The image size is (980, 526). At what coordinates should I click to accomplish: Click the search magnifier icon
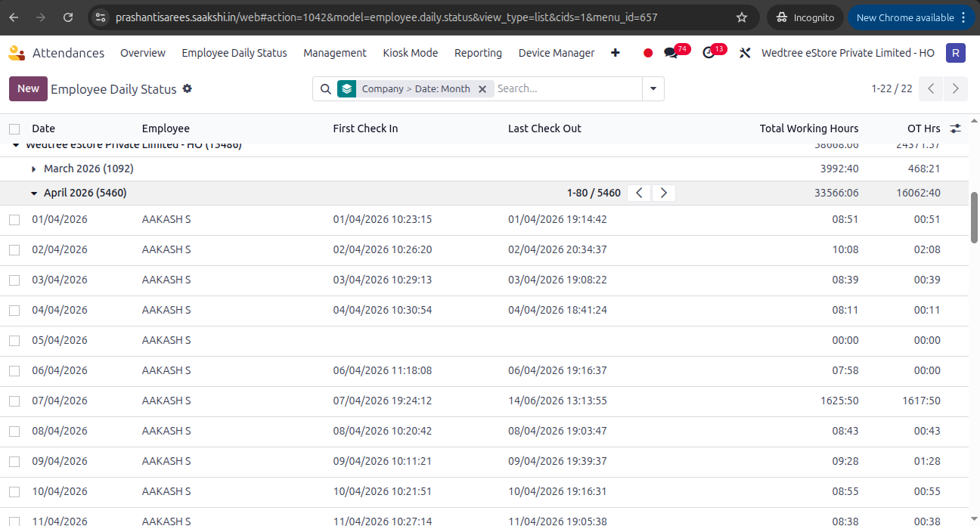(325, 89)
